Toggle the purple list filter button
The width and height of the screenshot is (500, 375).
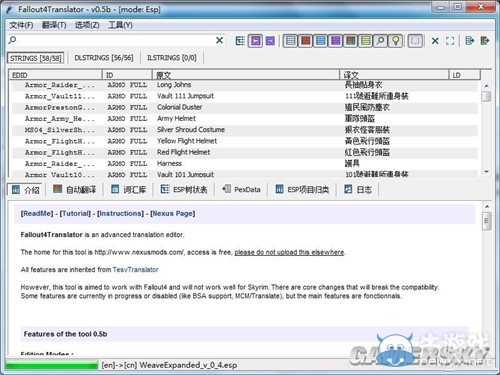tap(336, 41)
